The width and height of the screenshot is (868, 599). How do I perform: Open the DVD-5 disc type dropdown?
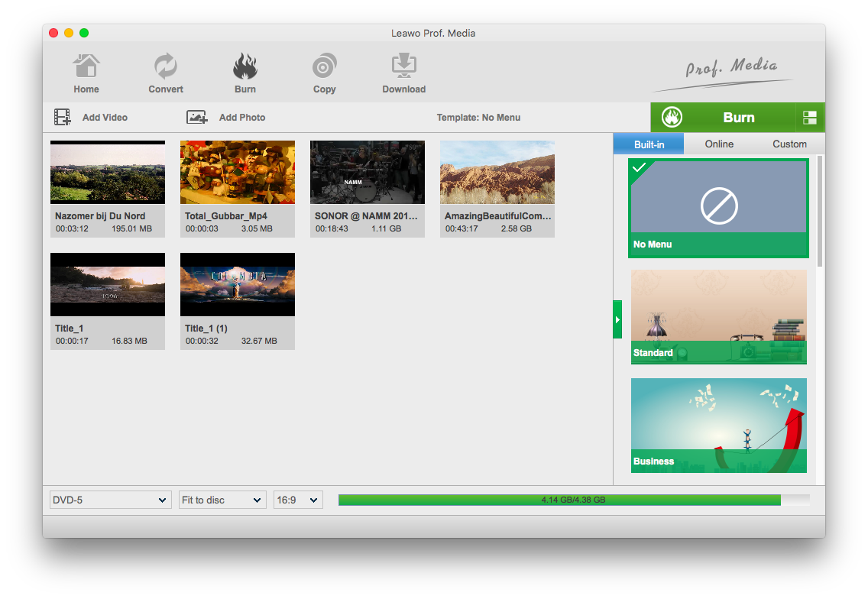pos(110,500)
